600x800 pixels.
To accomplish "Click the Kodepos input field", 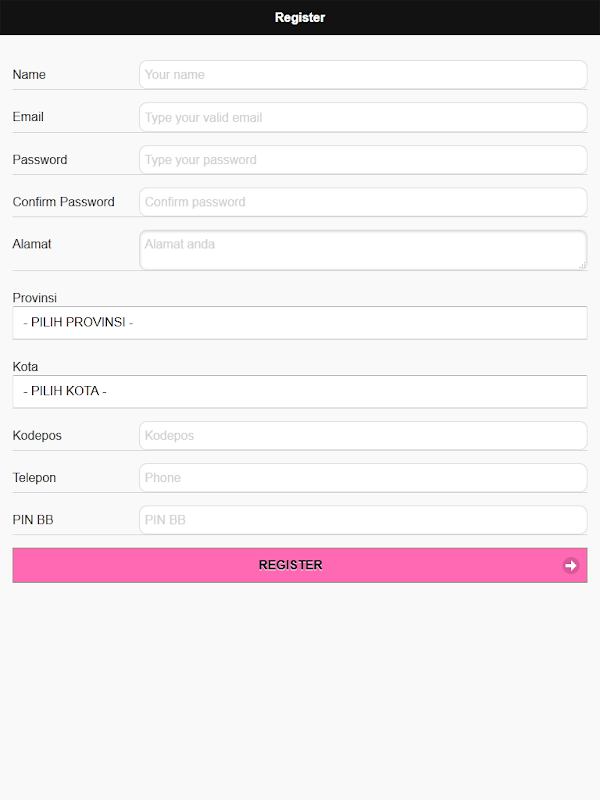I will click(x=362, y=436).
